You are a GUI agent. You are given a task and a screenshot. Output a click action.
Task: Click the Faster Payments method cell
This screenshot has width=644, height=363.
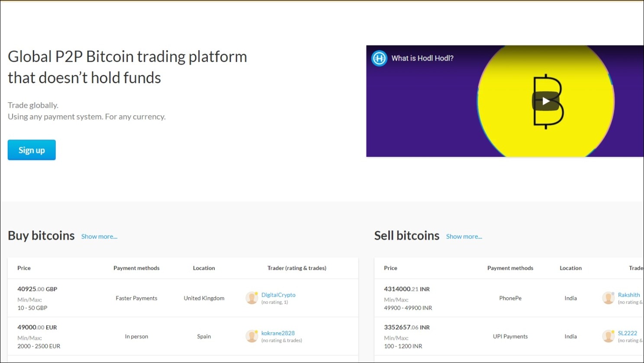[136, 298]
